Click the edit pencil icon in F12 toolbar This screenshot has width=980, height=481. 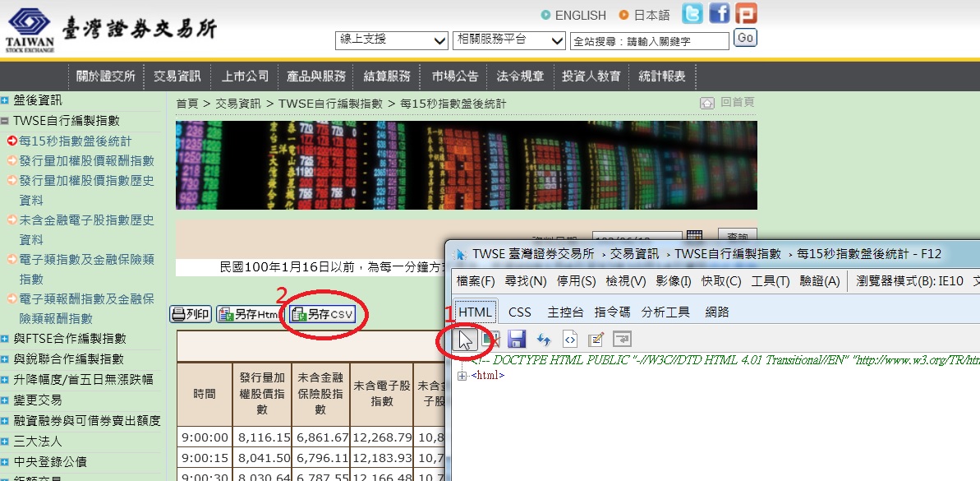[596, 340]
